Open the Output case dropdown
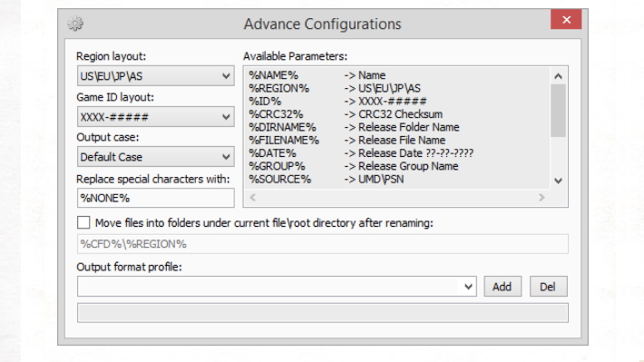 156,157
